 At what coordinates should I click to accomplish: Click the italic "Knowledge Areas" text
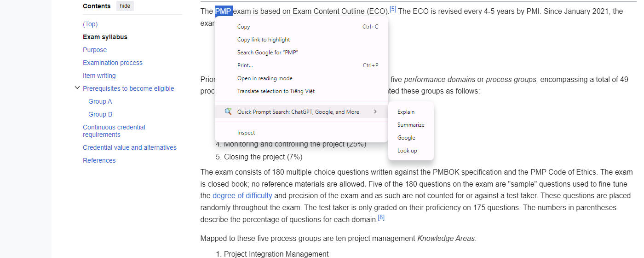[x=446, y=238]
